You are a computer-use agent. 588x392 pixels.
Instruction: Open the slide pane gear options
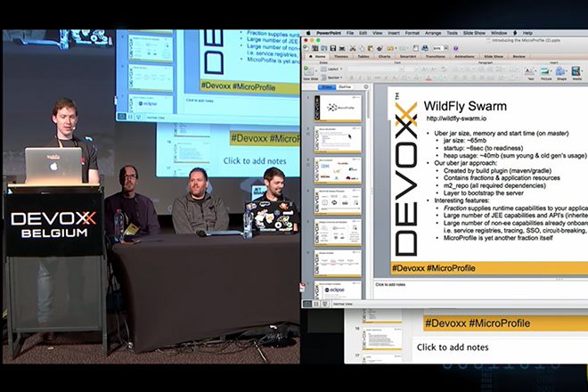click(366, 87)
